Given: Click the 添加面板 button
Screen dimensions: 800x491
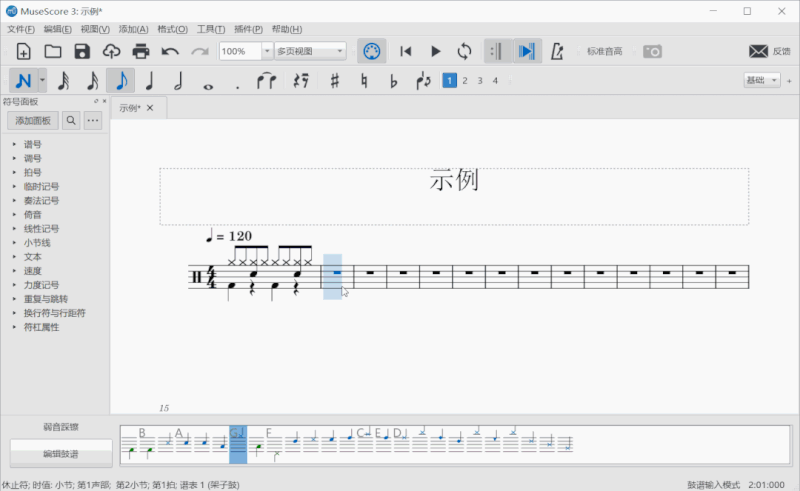Looking at the screenshot, I should tap(33, 120).
